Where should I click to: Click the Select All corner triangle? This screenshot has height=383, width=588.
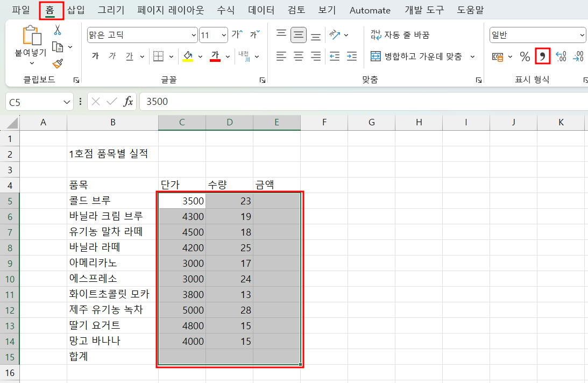click(x=12, y=123)
